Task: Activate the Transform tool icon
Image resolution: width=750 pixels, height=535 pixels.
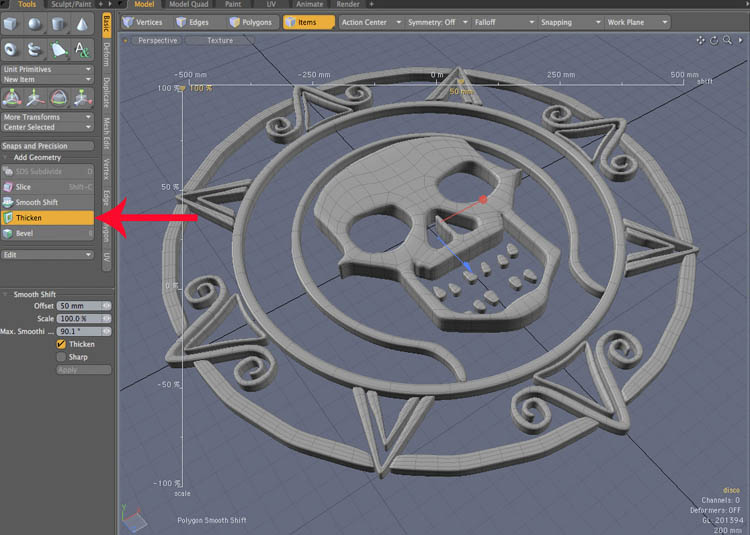Action: (x=11, y=98)
